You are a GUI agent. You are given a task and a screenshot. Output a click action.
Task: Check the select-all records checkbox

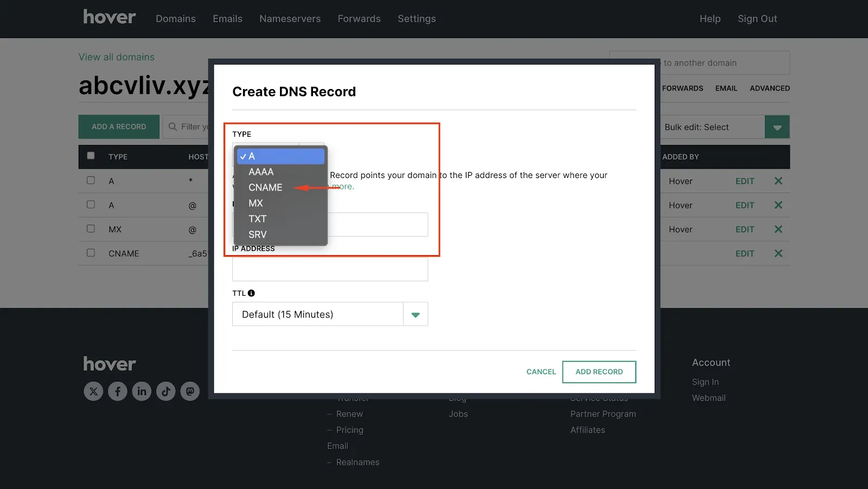pyautogui.click(x=91, y=156)
